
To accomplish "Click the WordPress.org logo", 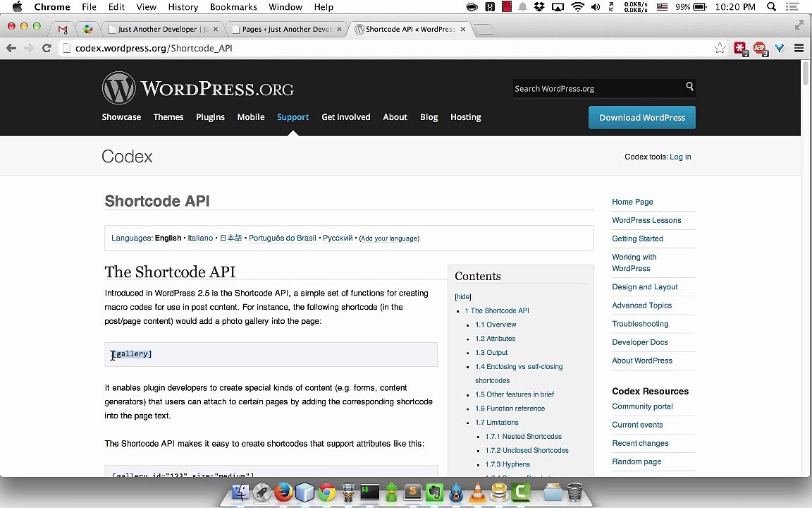I will pos(198,88).
